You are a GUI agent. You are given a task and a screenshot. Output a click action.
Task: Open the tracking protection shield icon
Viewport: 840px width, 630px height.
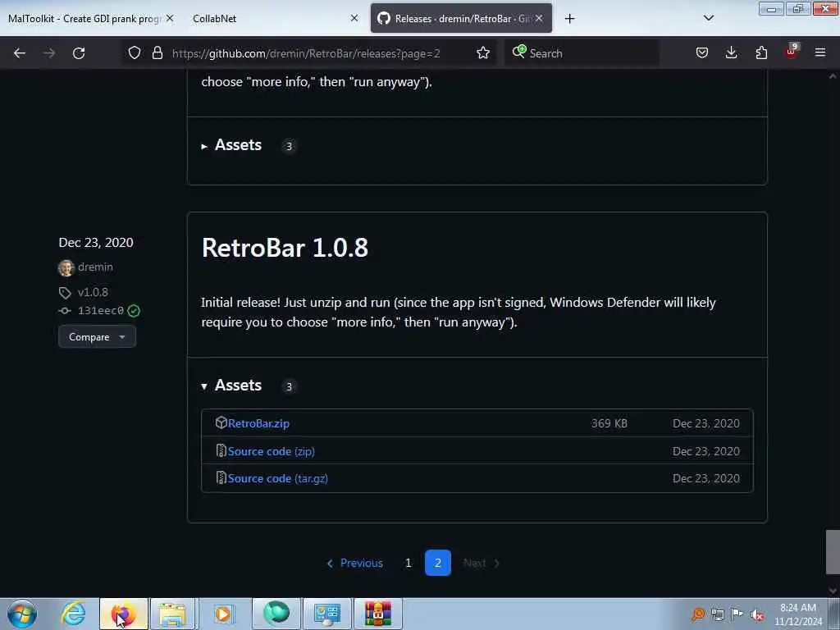135,52
